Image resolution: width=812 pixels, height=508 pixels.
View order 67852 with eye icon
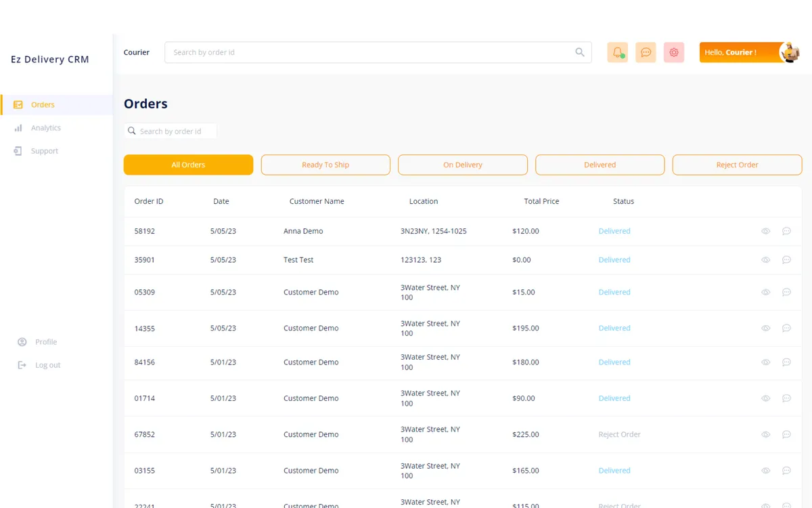pos(766,435)
